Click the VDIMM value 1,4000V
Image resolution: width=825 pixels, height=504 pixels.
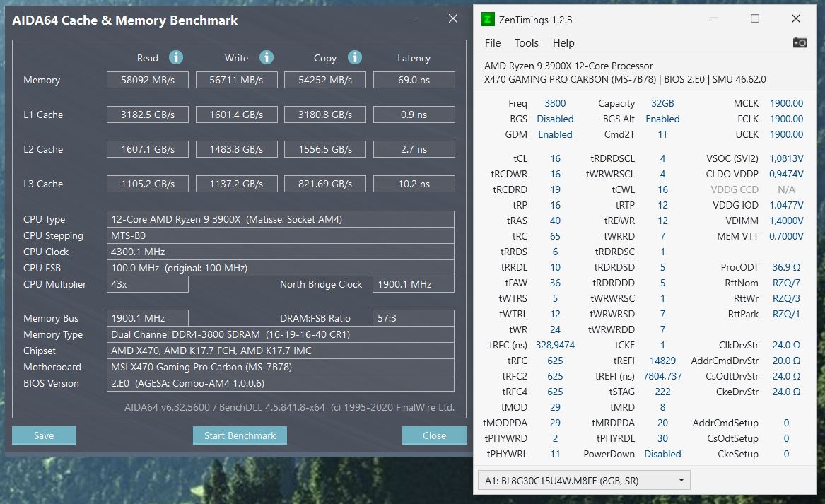(786, 221)
